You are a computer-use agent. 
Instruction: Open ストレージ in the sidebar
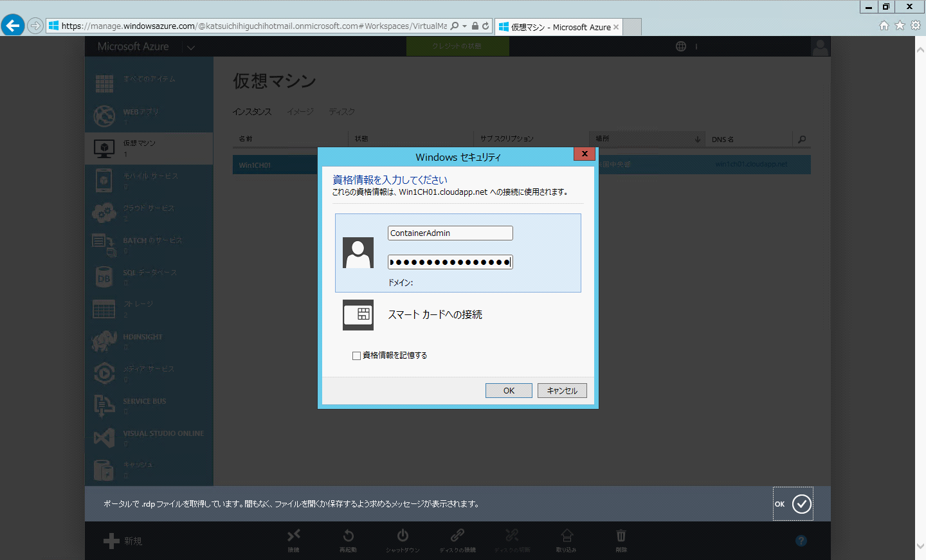coord(149,309)
